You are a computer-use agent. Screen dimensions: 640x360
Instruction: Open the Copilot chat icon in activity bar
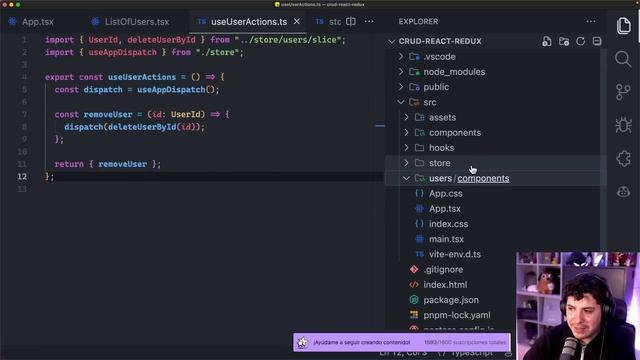pyautogui.click(x=623, y=191)
